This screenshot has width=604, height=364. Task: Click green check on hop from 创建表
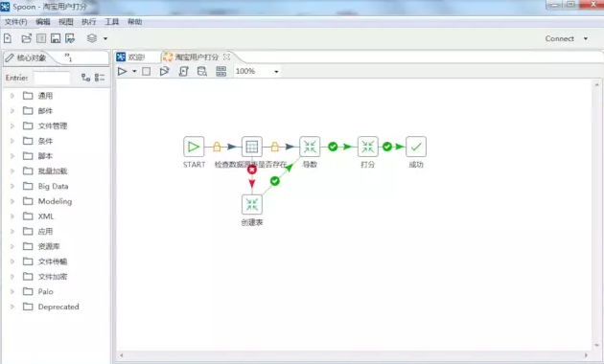pos(274,181)
